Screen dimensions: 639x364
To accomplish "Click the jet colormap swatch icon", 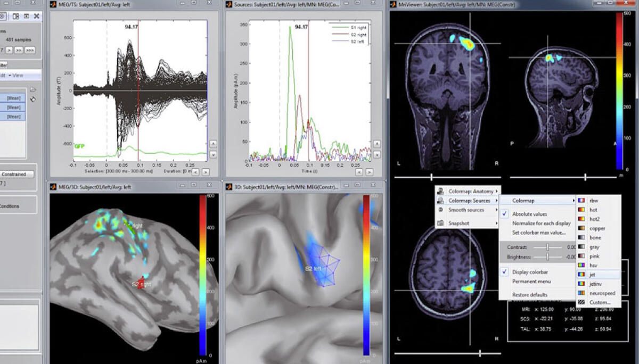I will click(581, 275).
